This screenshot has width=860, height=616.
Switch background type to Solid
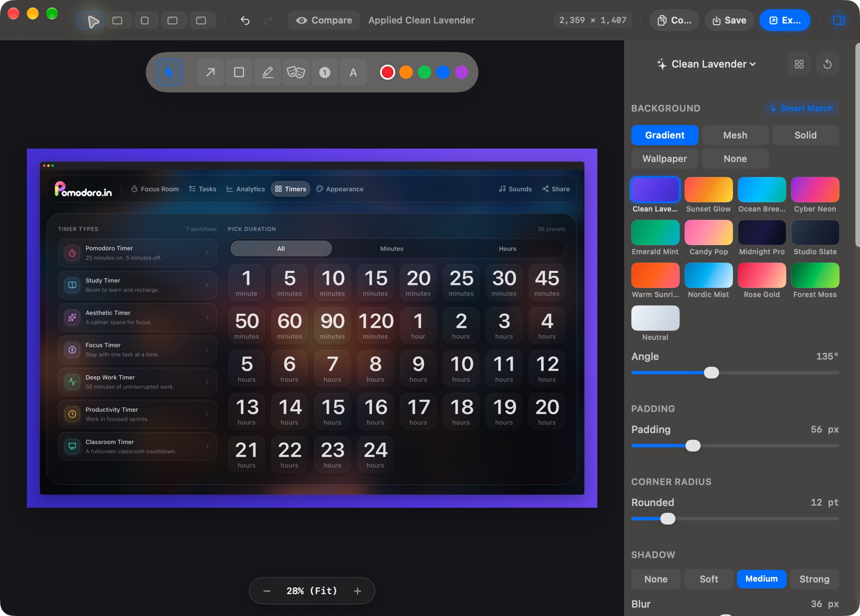[805, 135]
